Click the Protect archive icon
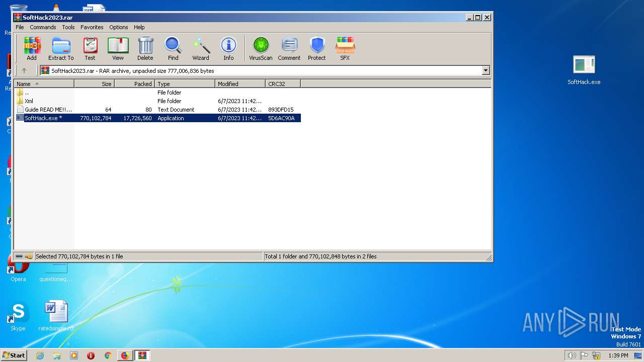This screenshot has width=644, height=362. tap(317, 48)
